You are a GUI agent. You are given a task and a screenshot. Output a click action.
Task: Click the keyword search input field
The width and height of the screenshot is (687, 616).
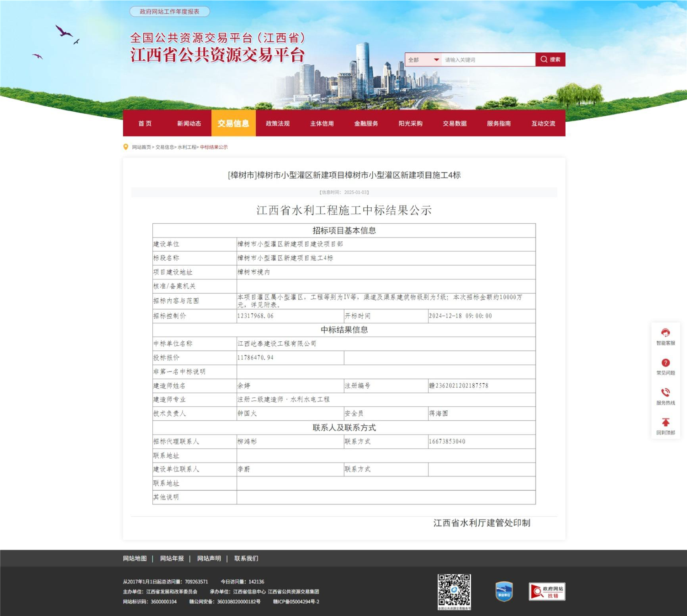[x=488, y=60]
